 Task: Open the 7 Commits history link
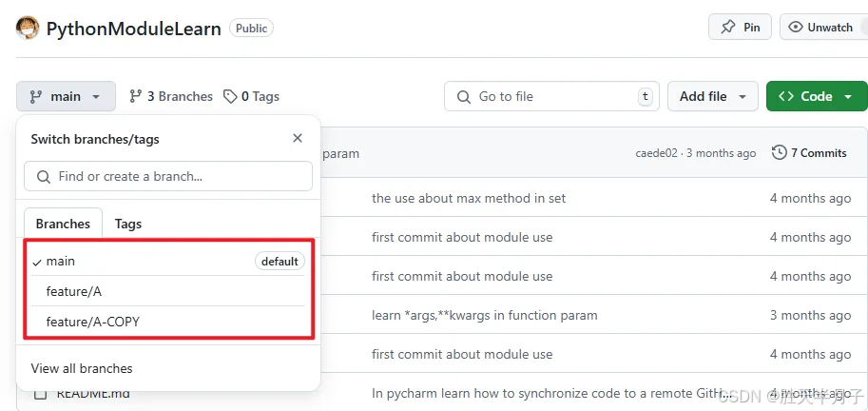(x=809, y=153)
